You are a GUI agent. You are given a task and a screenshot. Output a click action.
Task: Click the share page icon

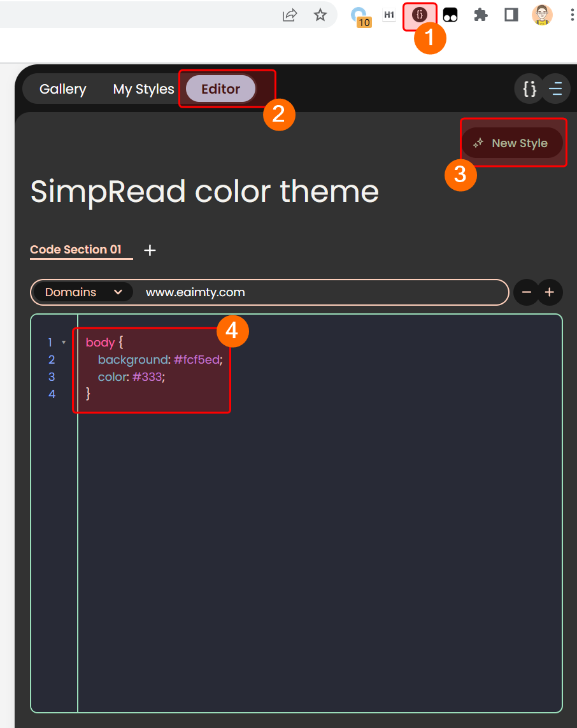(290, 15)
